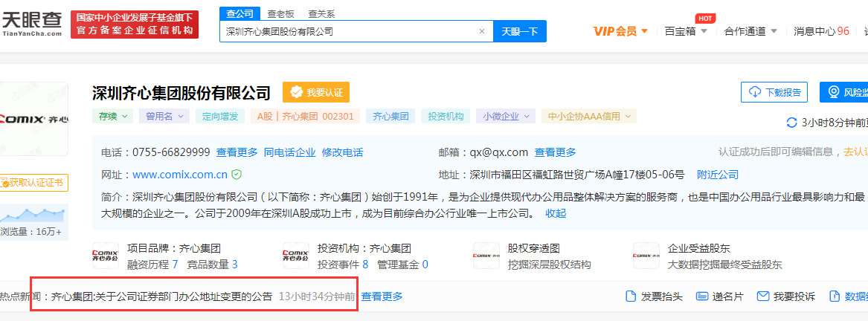Click the refresh icon beside 3小时8分钟前

[792, 123]
